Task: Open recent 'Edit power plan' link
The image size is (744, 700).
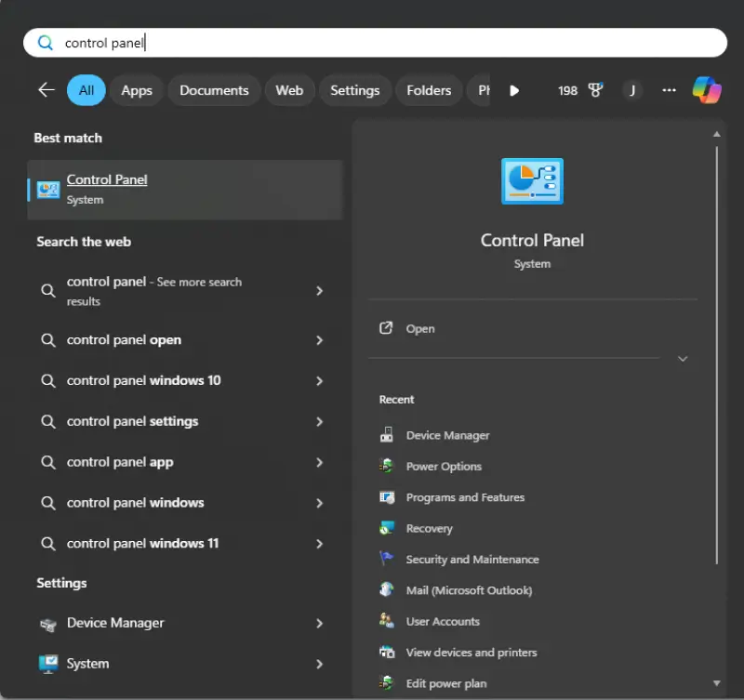Action: [x=446, y=683]
